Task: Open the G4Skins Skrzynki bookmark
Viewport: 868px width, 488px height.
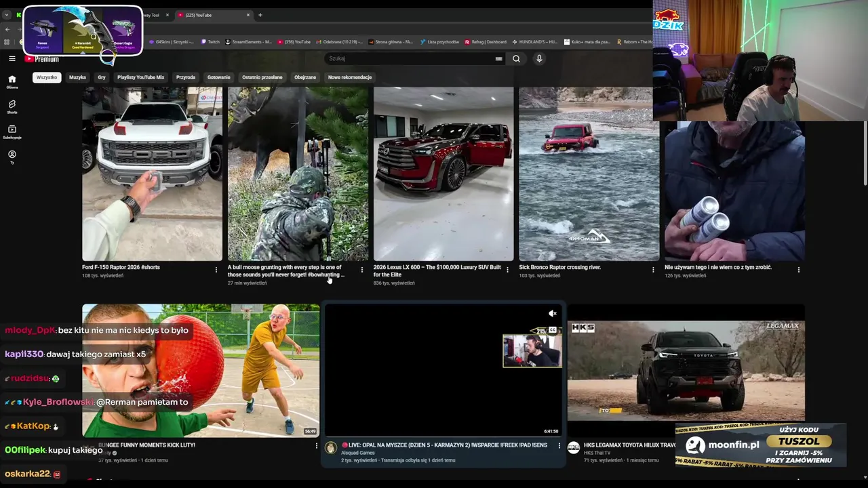Action: (171, 42)
